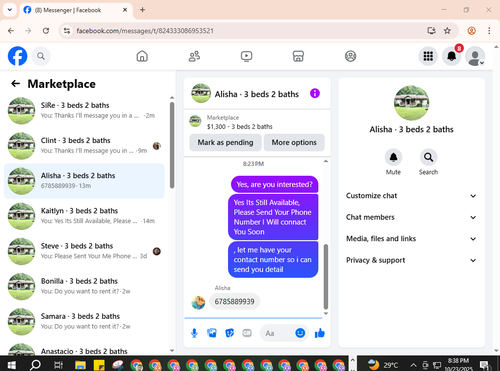Choose a GIF icon in composer
The image size is (500, 371).
pos(247,333)
